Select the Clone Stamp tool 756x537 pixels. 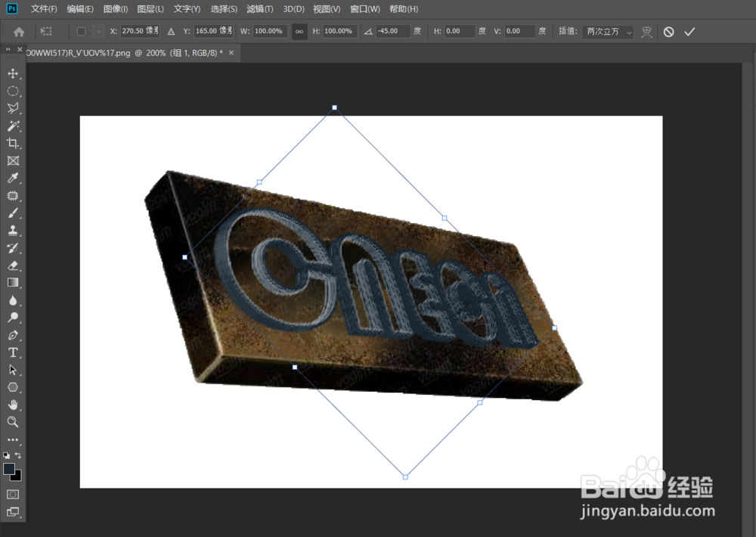[x=13, y=230]
